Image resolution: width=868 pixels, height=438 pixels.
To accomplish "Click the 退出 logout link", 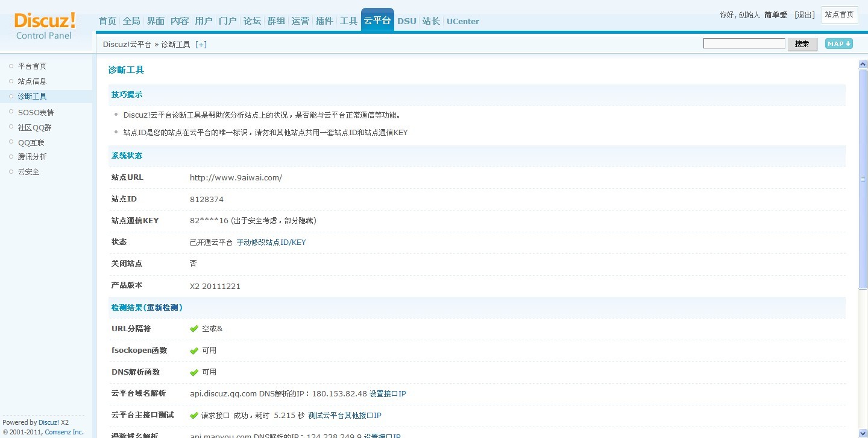I will coord(804,14).
